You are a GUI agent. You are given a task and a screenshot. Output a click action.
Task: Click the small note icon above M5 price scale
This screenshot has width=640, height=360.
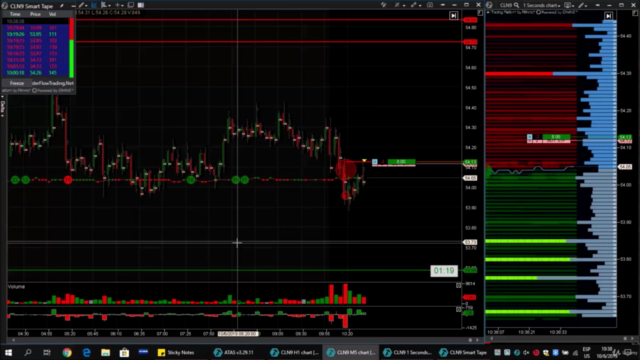click(480, 13)
